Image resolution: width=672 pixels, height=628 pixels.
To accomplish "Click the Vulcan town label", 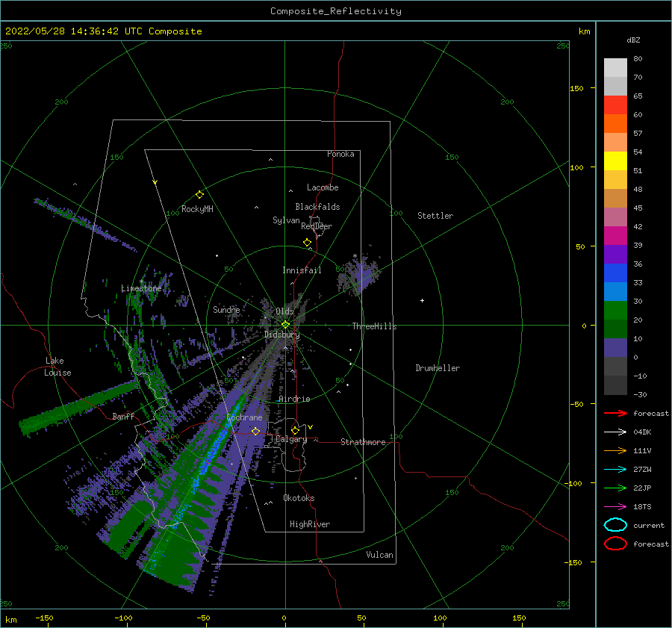I will 380,555.
